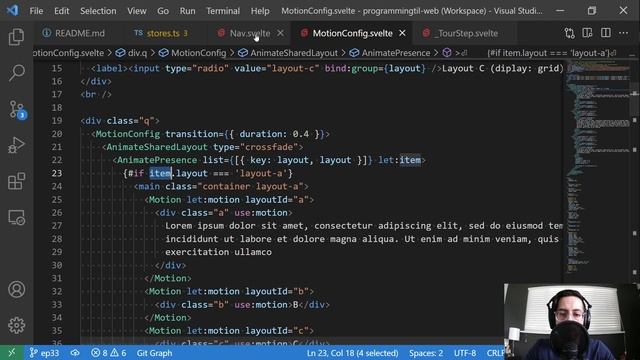The height and width of the screenshot is (360, 640).
Task: Click layoutId="b" on line 32
Action: [x=277, y=291]
